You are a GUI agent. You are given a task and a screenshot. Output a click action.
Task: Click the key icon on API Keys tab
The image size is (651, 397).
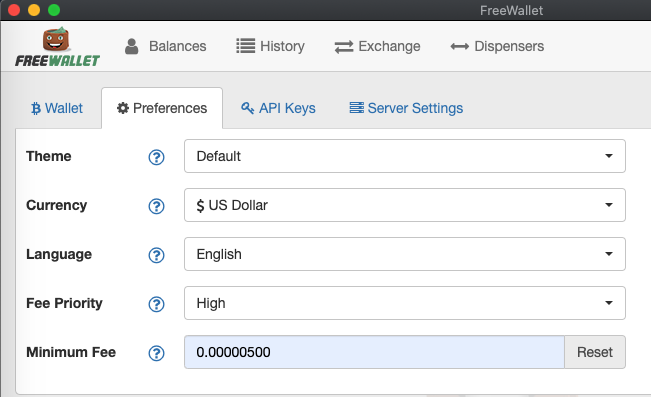click(x=247, y=108)
